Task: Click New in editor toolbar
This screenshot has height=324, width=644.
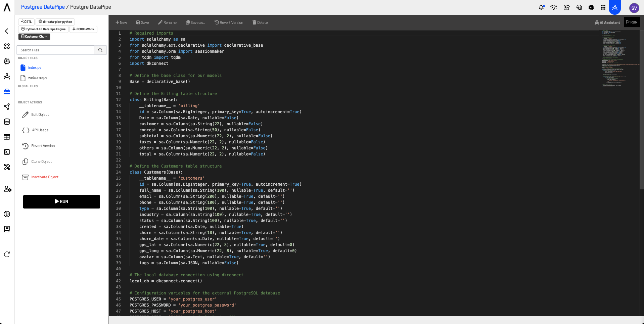Action: (121, 22)
